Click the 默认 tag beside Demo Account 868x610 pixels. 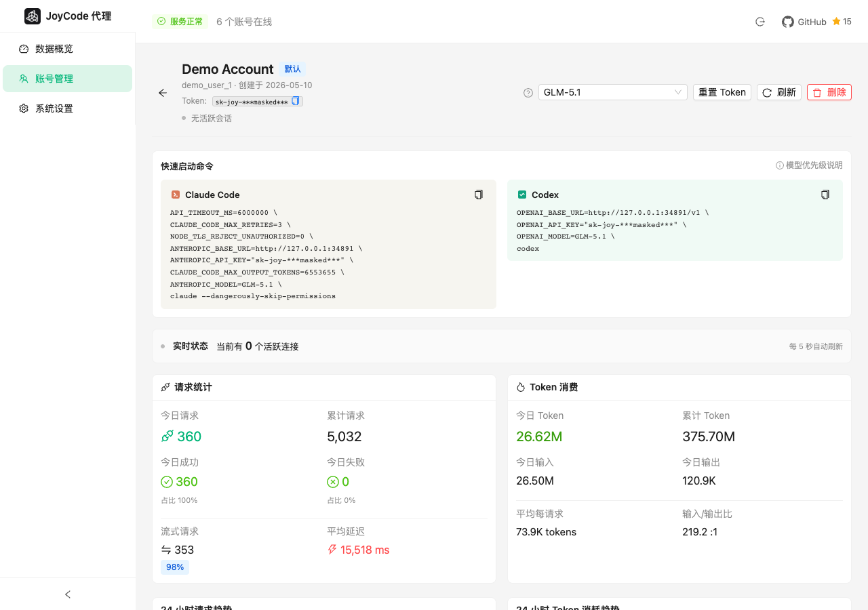pos(292,69)
